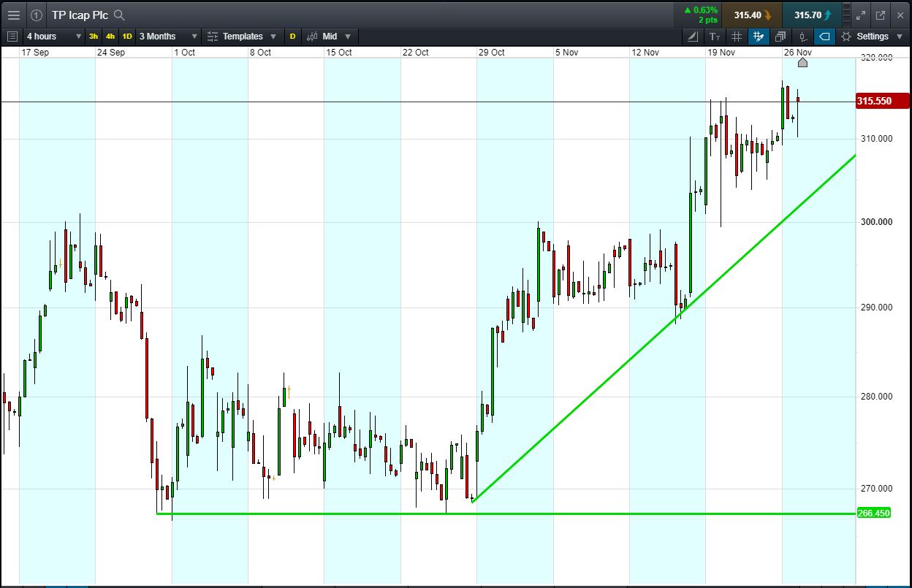912x588 pixels.
Task: Click the Settings gear icon
Action: [x=846, y=36]
